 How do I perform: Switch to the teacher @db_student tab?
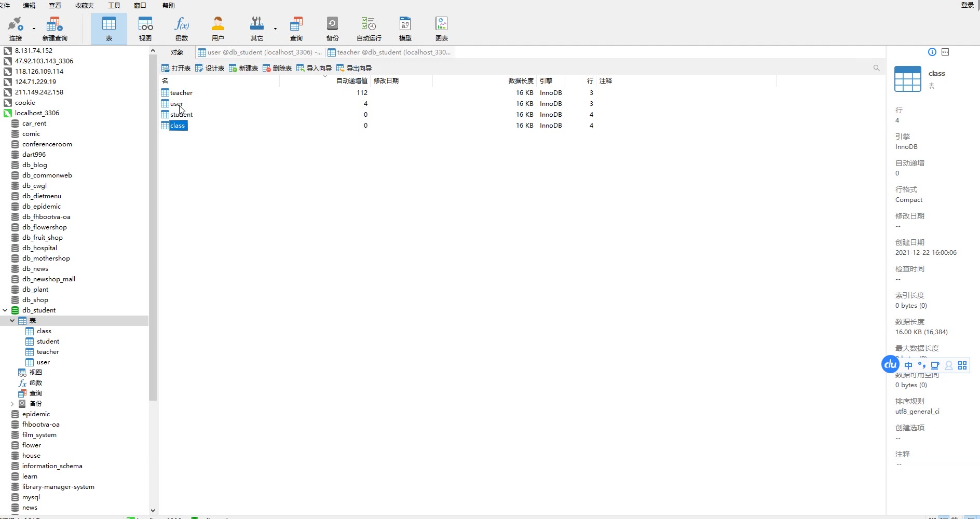pos(389,52)
